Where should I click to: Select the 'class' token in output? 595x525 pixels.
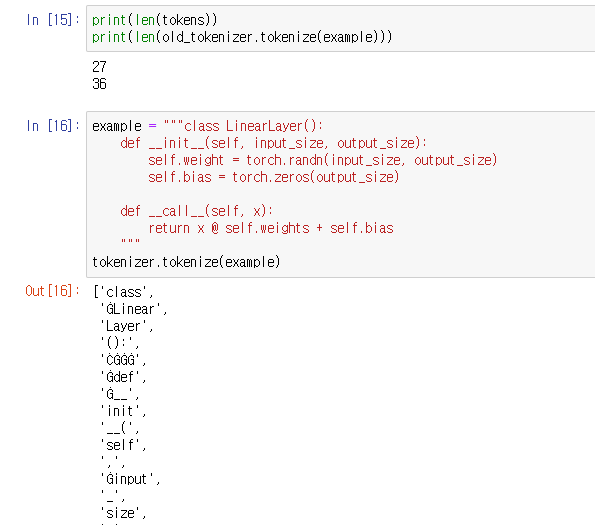124,292
